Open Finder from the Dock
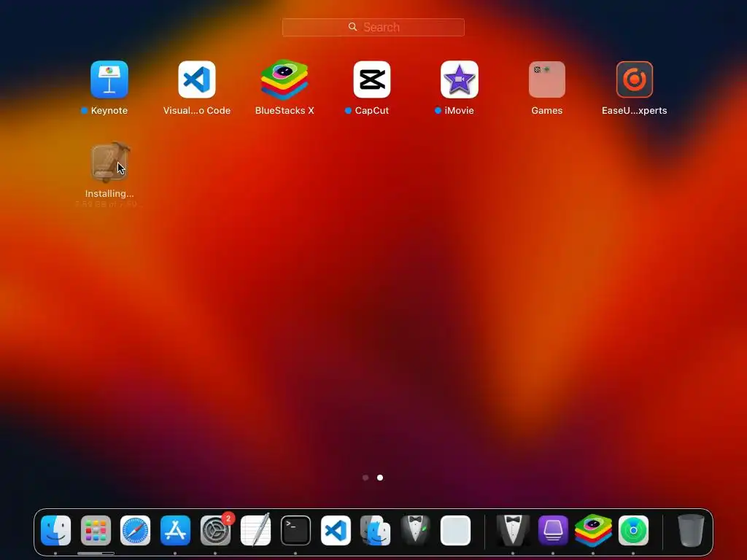The image size is (747, 560). point(55,530)
